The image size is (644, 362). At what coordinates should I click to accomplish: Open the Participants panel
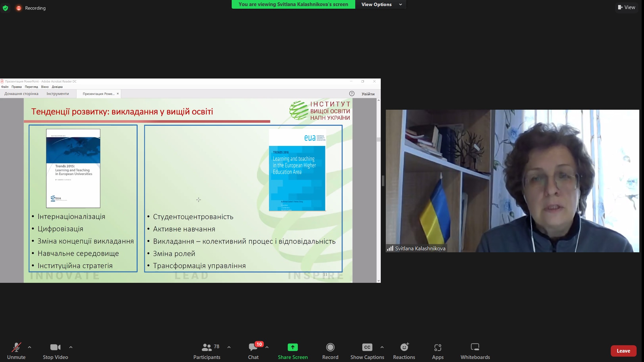click(x=207, y=351)
